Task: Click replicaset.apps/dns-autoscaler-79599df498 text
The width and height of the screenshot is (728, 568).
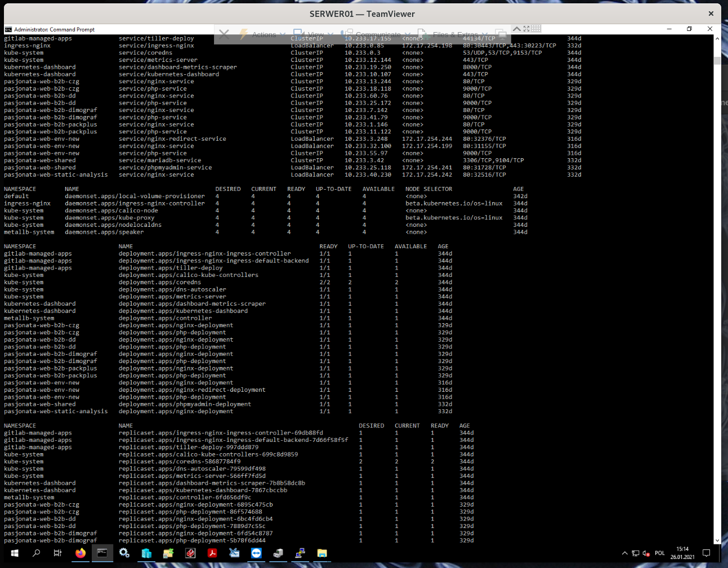Action: 192,469
